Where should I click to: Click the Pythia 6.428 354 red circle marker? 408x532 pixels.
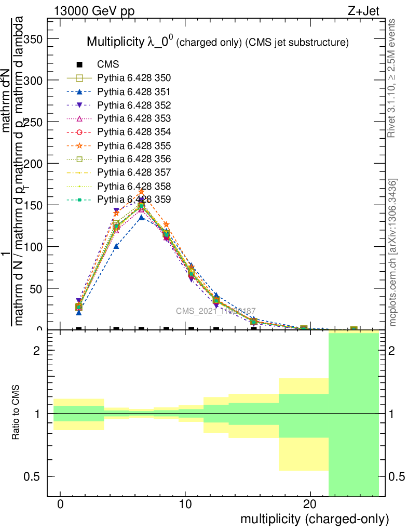[x=79, y=132]
